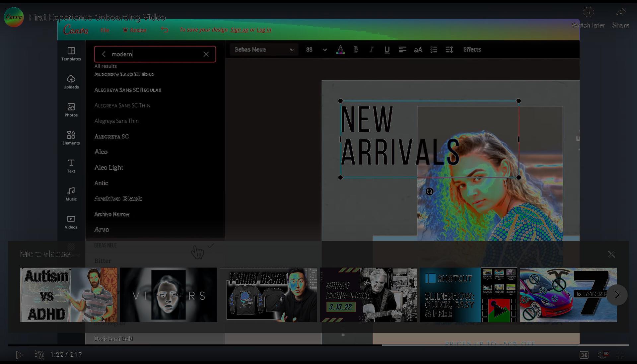The height and width of the screenshot is (364, 637).
Task: Open the Photos sidebar panel
Action: coord(71,110)
